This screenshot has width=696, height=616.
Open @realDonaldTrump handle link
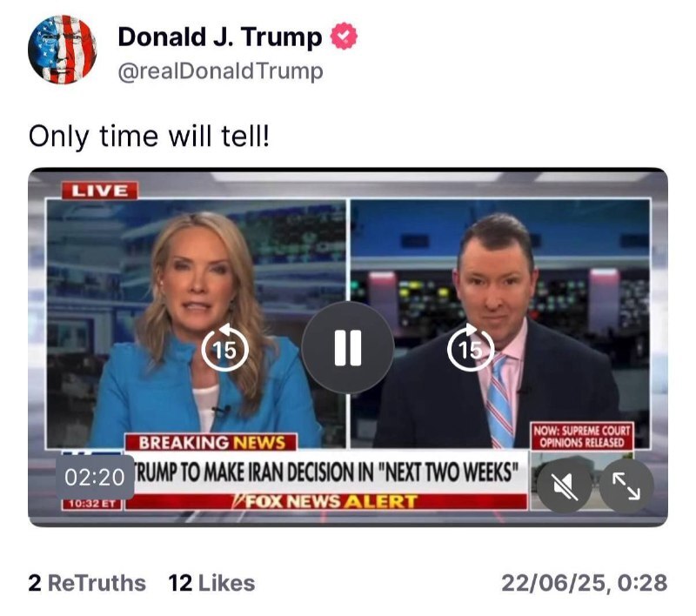[x=220, y=71]
